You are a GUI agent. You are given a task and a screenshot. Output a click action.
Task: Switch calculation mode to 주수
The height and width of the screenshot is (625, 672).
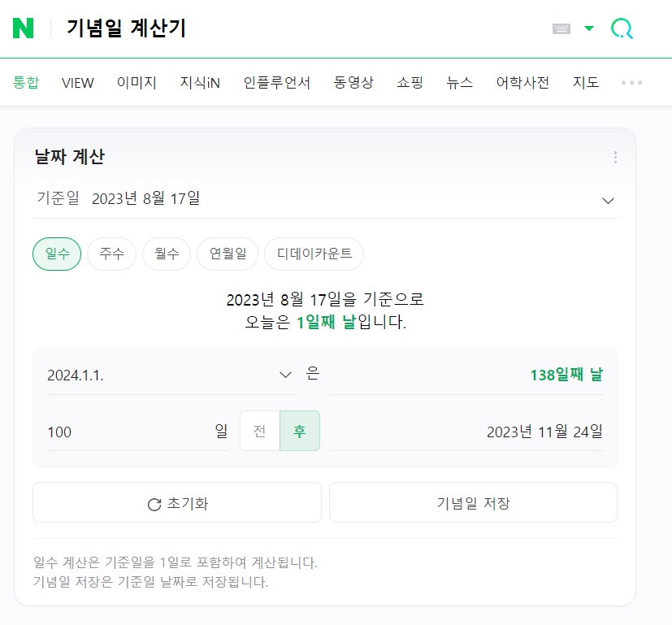(111, 253)
